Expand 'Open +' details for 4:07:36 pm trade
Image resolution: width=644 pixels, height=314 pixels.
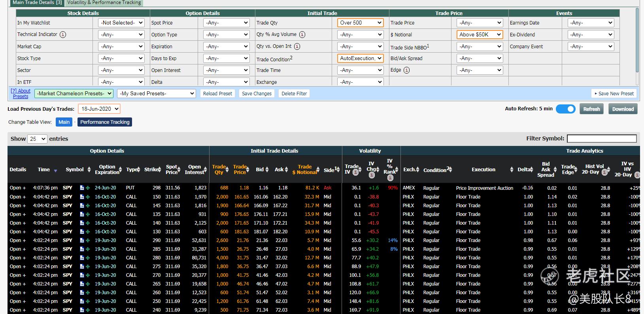click(18, 188)
